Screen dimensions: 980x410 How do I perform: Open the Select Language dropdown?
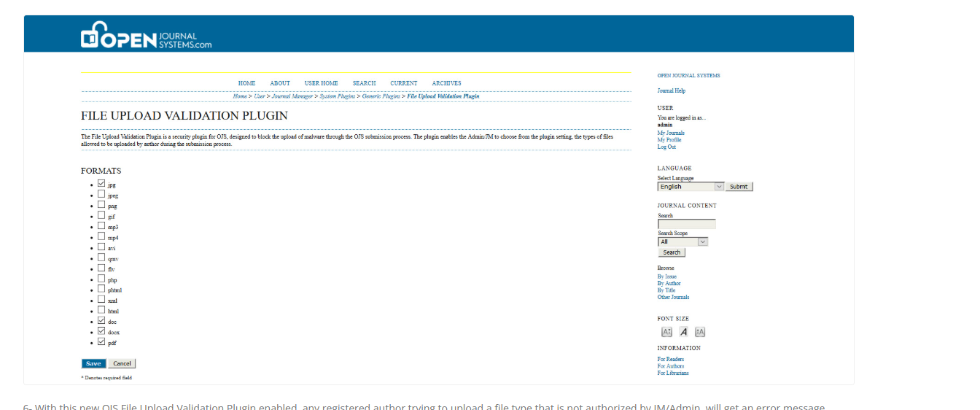point(690,187)
